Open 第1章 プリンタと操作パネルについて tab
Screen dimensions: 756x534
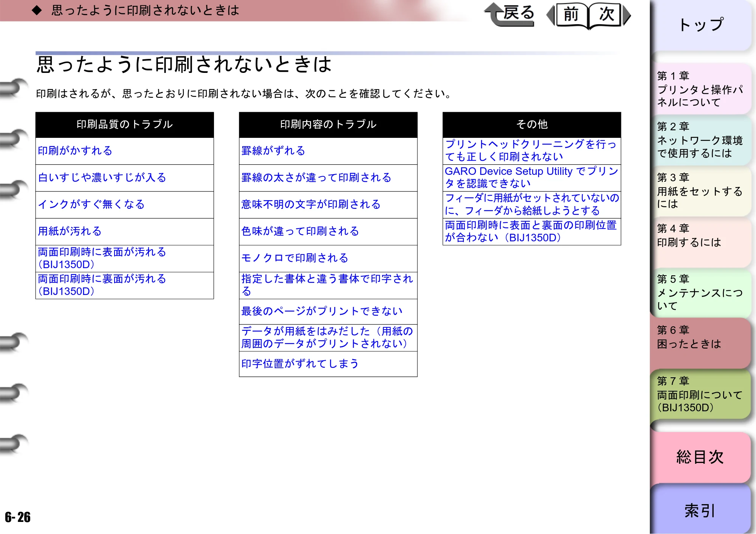pyautogui.click(x=702, y=89)
